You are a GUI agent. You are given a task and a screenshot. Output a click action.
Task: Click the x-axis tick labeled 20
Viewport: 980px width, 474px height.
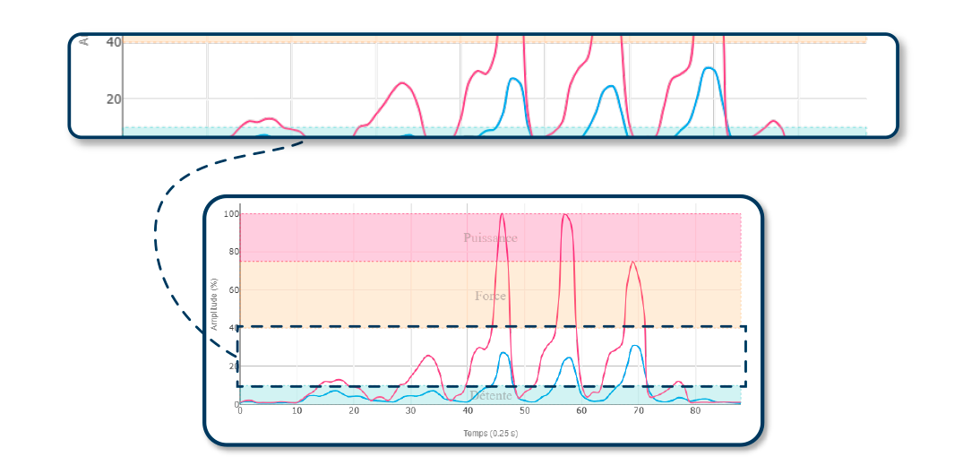pyautogui.click(x=354, y=410)
